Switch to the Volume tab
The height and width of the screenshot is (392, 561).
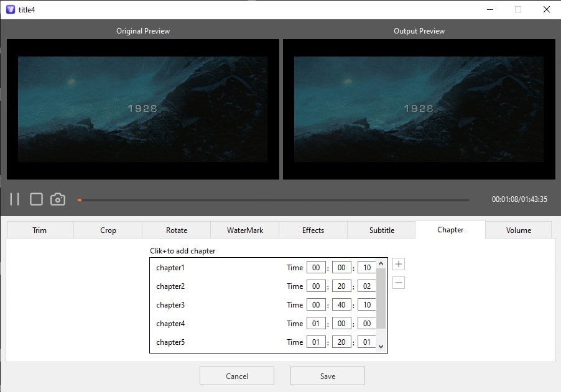coord(518,229)
